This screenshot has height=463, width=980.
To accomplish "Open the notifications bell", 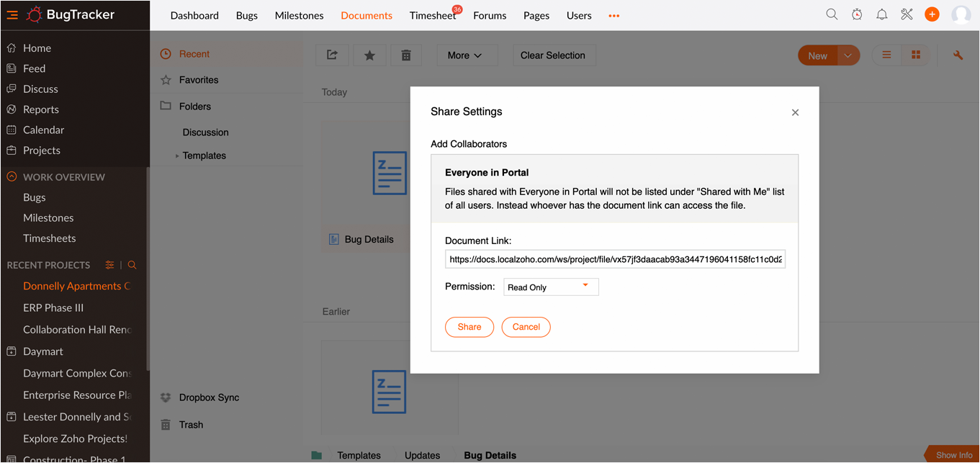I will coord(881,14).
